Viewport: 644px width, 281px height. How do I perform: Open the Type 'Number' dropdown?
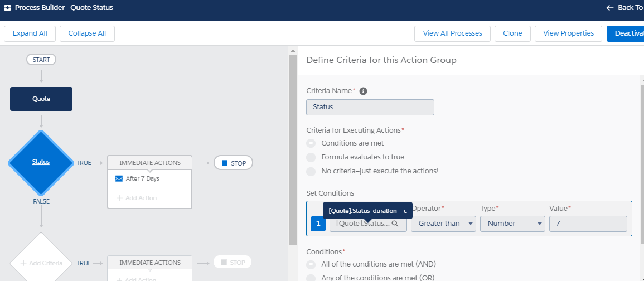pos(512,224)
